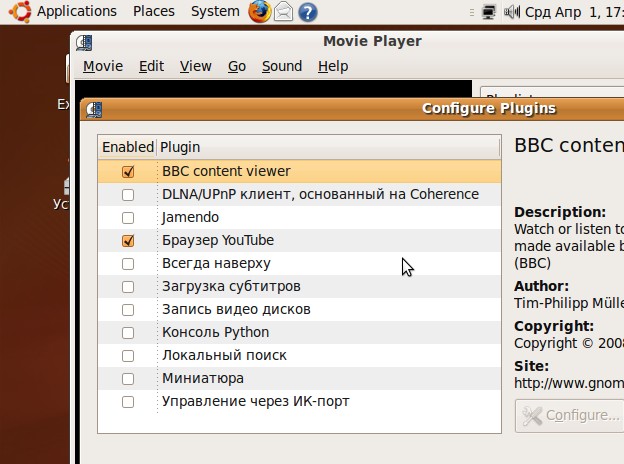The image size is (624, 464).
Task: Click the Configure Plugins title bar
Action: 352,109
